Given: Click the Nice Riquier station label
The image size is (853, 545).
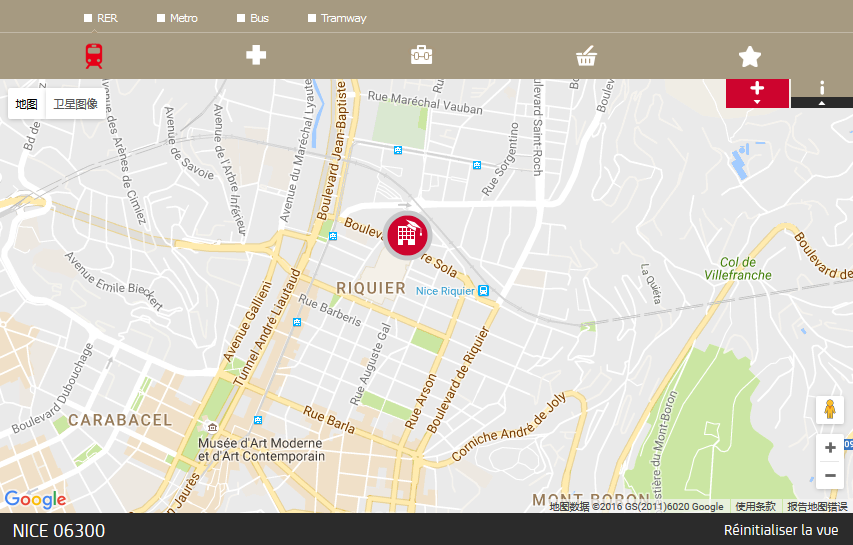Looking at the screenshot, I should (x=445, y=292).
